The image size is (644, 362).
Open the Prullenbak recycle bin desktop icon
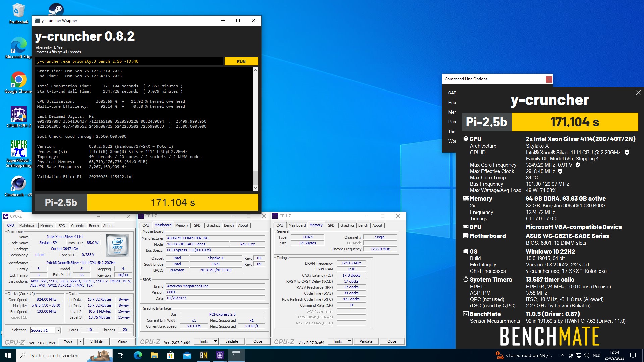[x=18, y=14]
